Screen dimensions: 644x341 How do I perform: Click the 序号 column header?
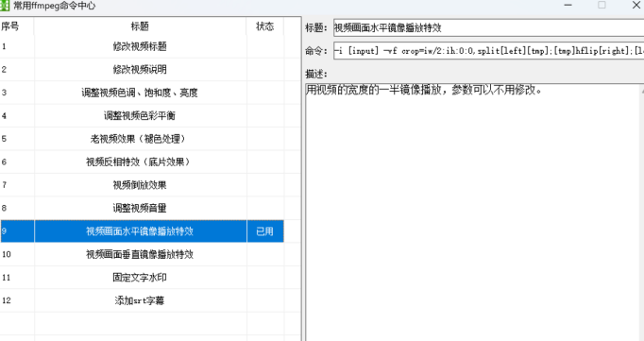click(17, 26)
